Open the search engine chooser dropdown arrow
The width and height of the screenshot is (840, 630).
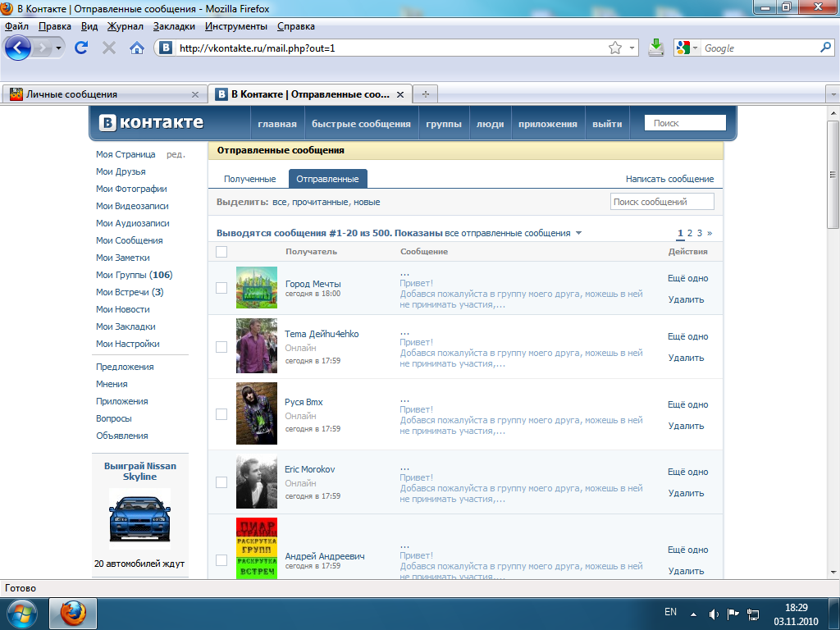(x=695, y=48)
